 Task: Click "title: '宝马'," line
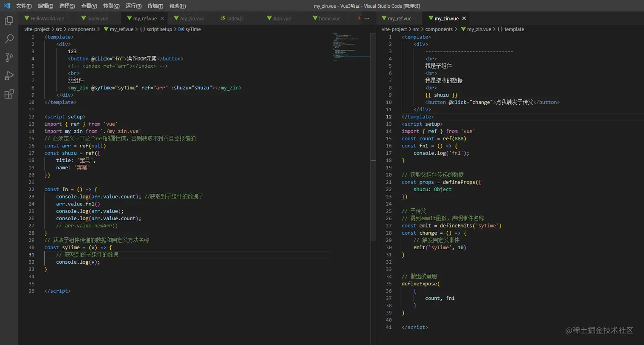coord(76,160)
